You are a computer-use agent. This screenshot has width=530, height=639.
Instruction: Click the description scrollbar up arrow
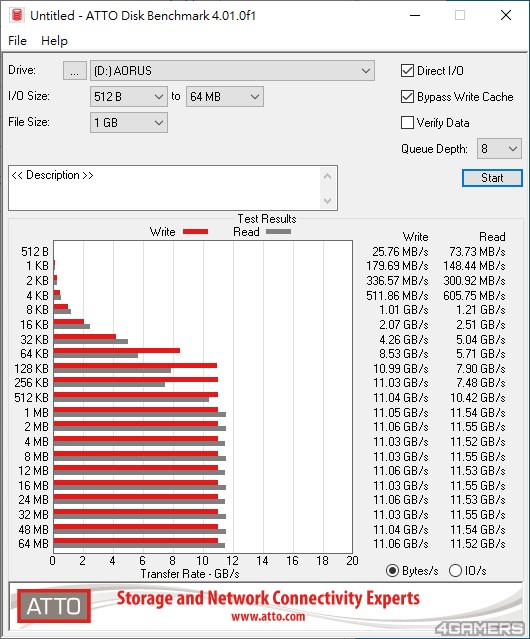tap(328, 176)
